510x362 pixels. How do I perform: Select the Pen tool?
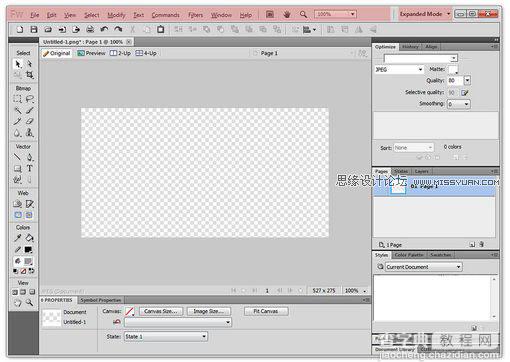tap(30, 157)
